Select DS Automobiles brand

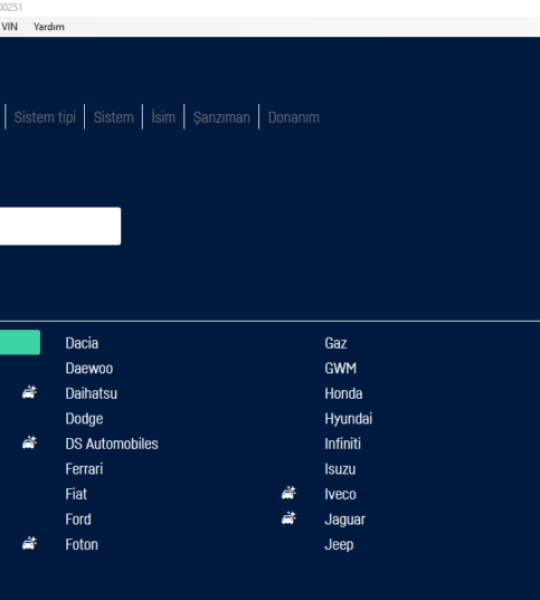112,444
